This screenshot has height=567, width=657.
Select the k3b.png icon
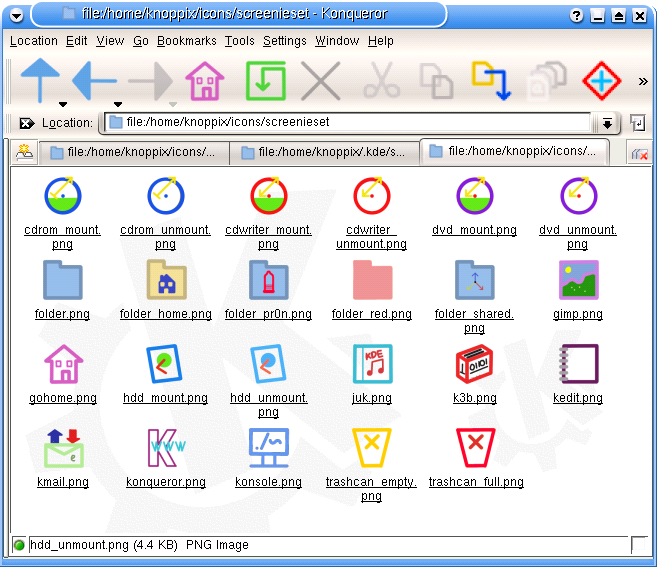(x=474, y=364)
